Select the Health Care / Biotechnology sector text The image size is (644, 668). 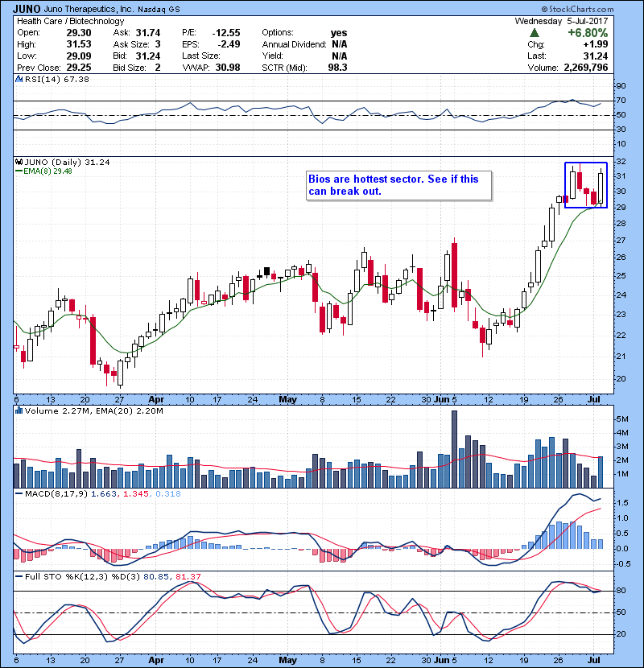[70, 21]
